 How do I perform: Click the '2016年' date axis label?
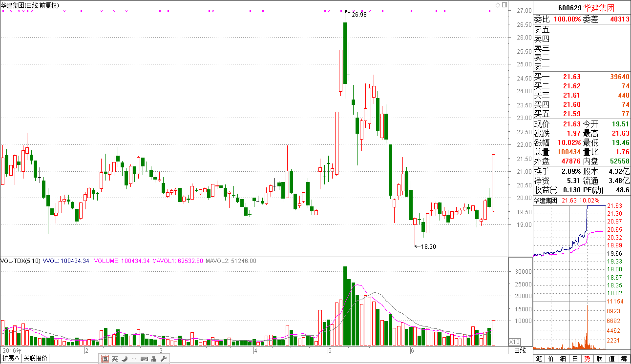pyautogui.click(x=12, y=350)
